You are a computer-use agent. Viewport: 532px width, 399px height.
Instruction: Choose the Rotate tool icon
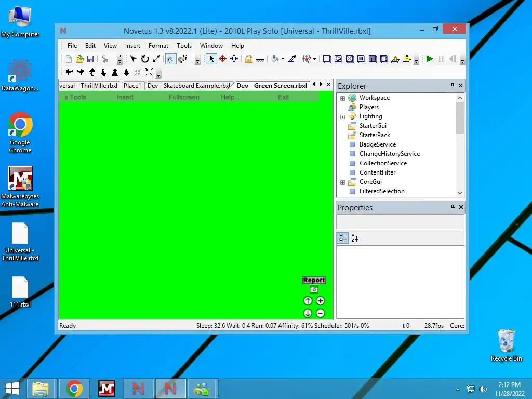click(x=145, y=59)
